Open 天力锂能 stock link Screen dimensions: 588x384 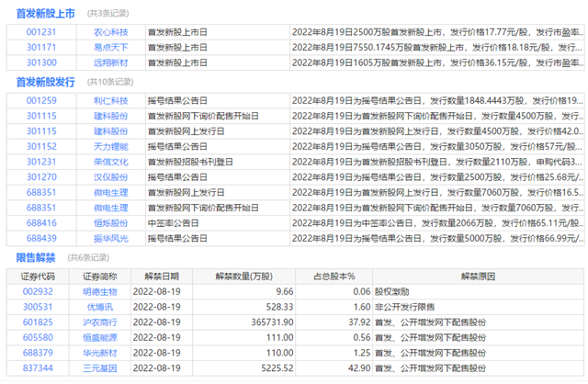click(110, 147)
